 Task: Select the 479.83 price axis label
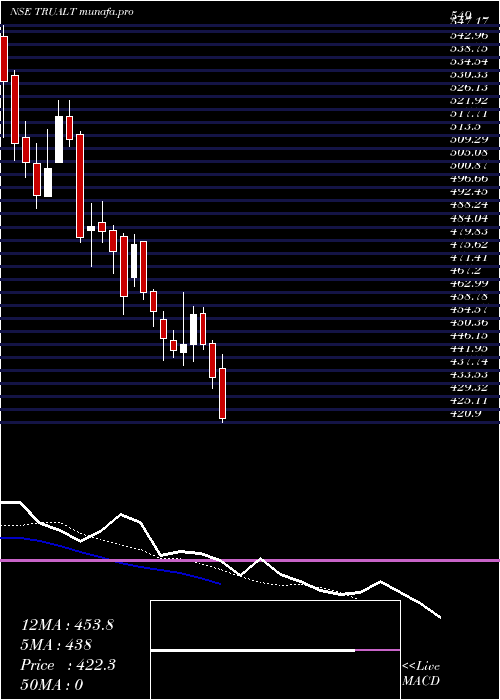coord(469,231)
